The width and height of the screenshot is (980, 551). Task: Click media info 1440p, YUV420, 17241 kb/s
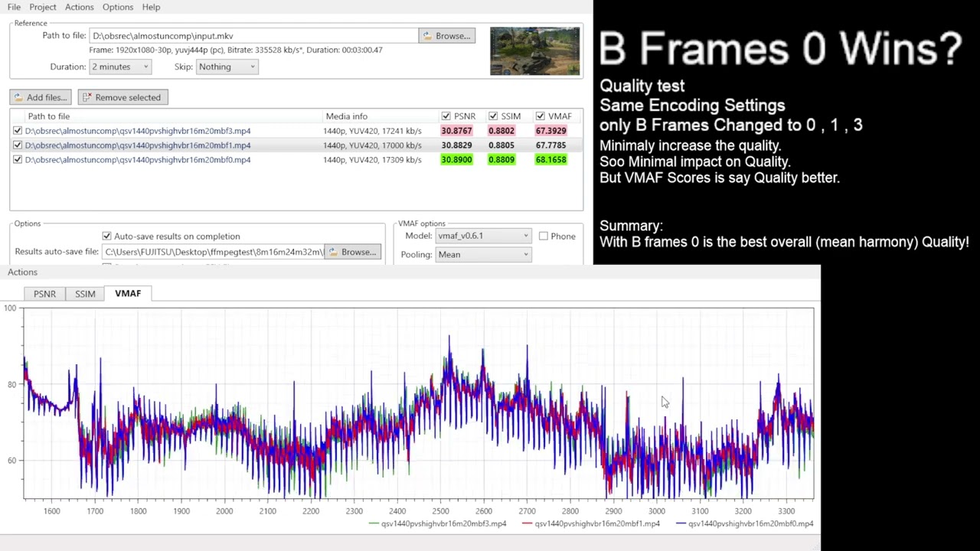(x=372, y=131)
